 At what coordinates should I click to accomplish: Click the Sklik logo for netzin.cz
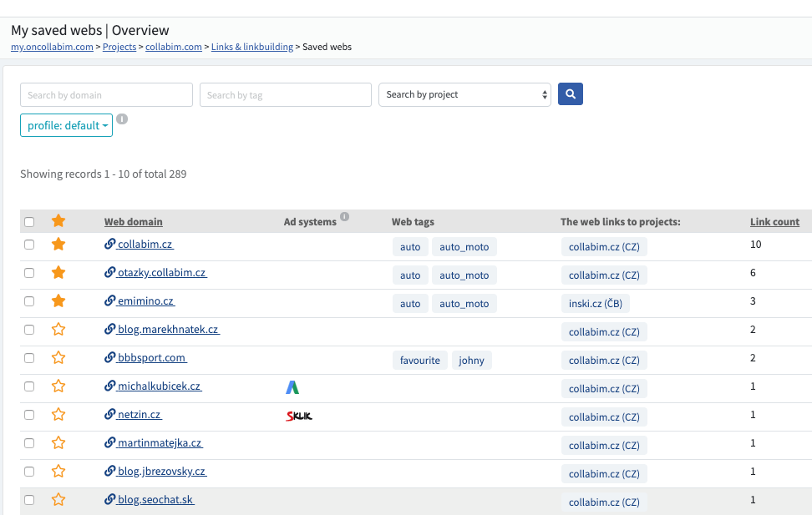[299, 416]
